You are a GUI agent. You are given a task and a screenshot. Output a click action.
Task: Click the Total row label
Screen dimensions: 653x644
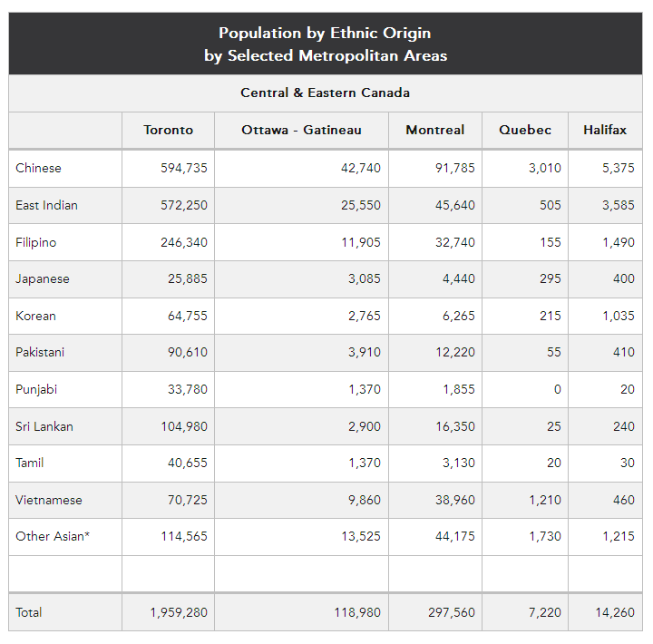point(29,612)
